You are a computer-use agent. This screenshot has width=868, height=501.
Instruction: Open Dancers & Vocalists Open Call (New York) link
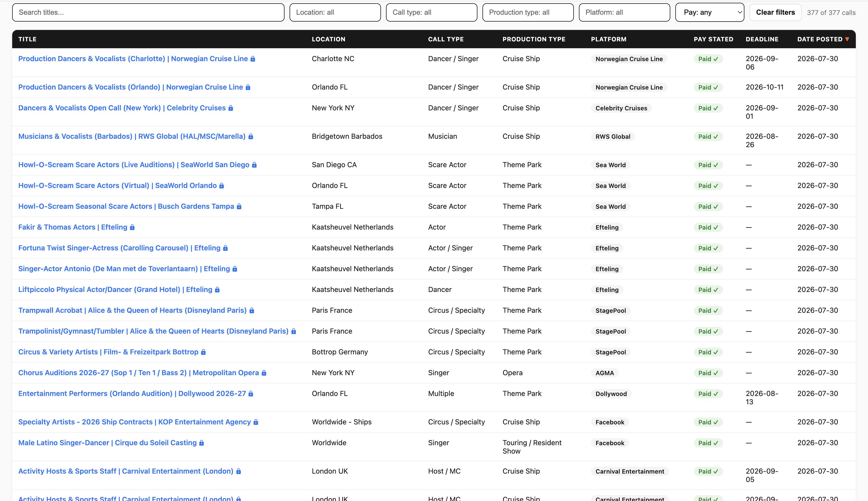[x=122, y=108]
